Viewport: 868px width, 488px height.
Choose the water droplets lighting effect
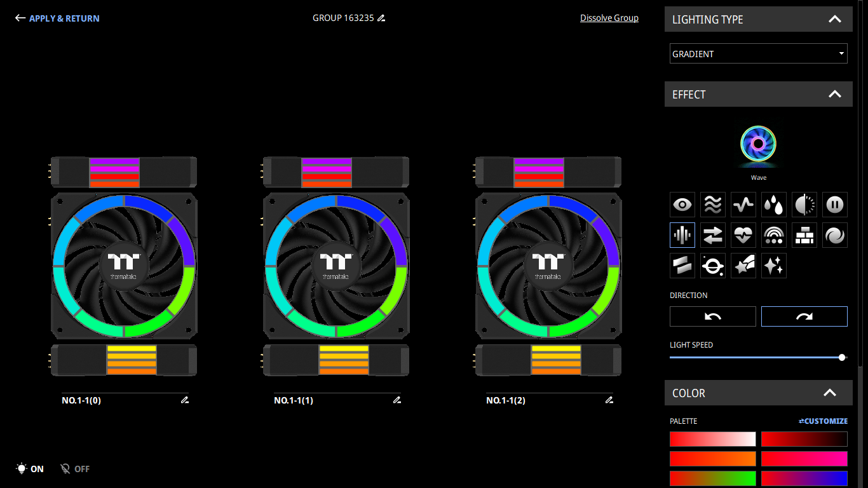[x=774, y=205]
